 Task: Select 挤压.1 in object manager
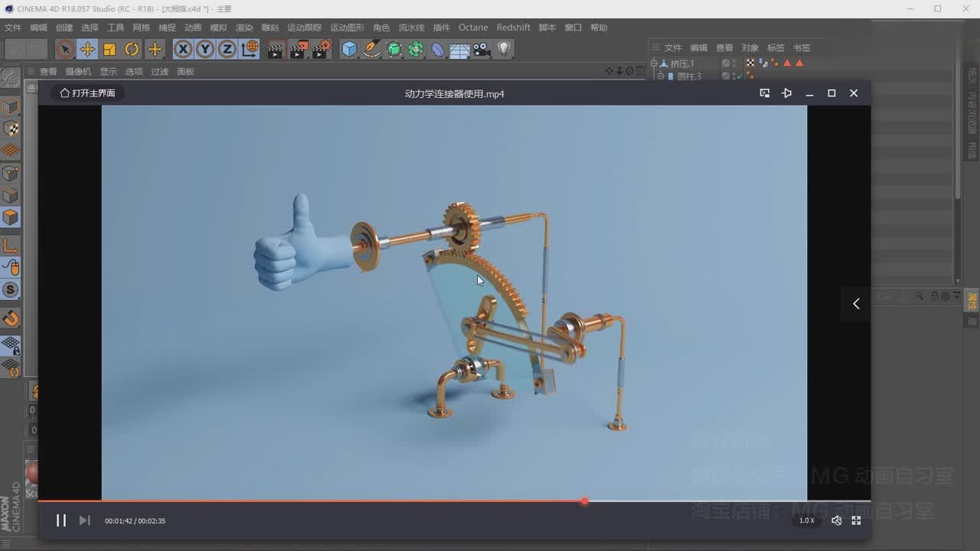click(682, 64)
